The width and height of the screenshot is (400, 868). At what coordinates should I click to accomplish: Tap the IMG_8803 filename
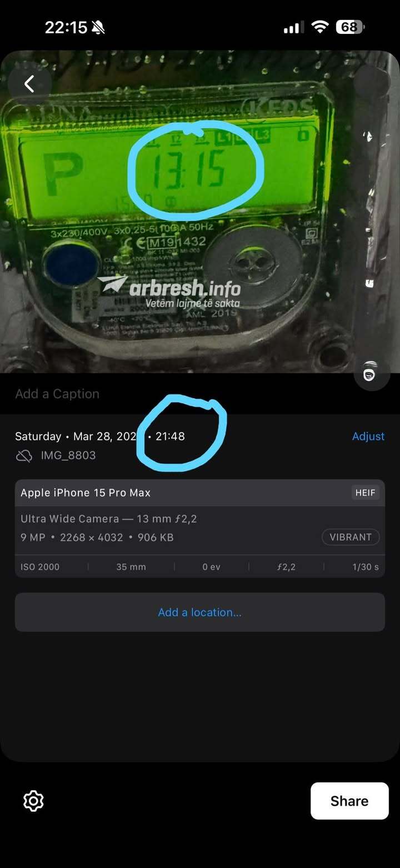click(68, 456)
